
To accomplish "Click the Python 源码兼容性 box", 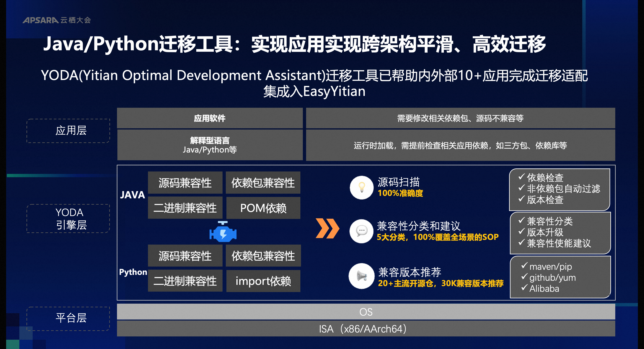I will coord(185,256).
